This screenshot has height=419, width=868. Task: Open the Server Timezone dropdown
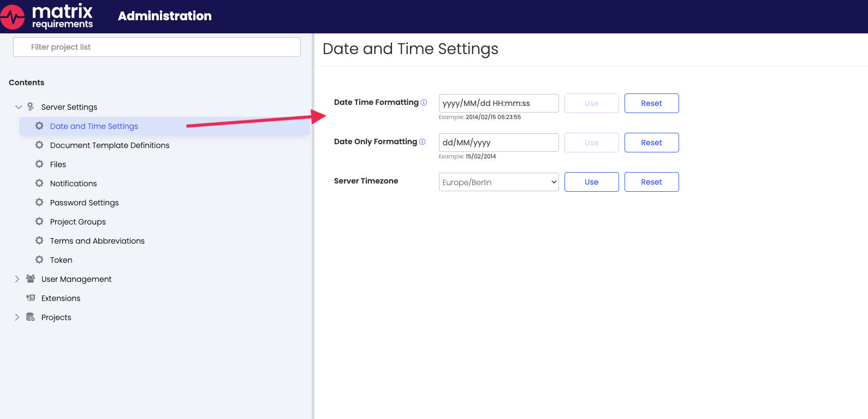(x=499, y=182)
